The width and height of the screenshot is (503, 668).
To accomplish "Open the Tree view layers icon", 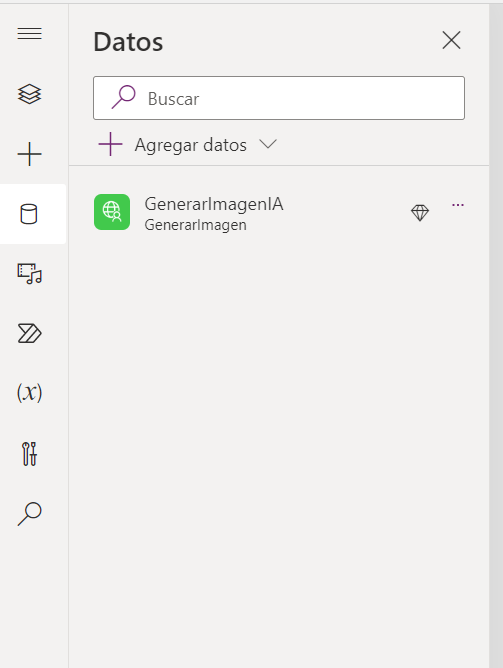I will (x=29, y=94).
